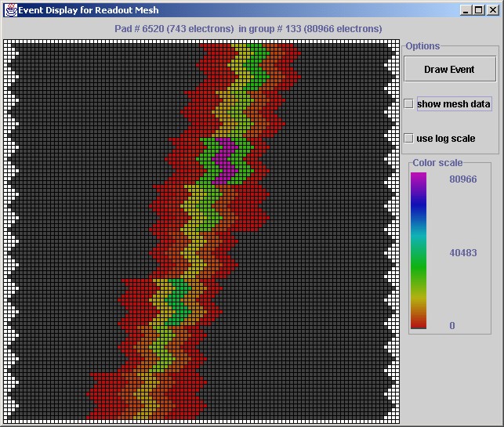Click the Java application icon in title bar
The width and height of the screenshot is (504, 427).
click(10, 10)
